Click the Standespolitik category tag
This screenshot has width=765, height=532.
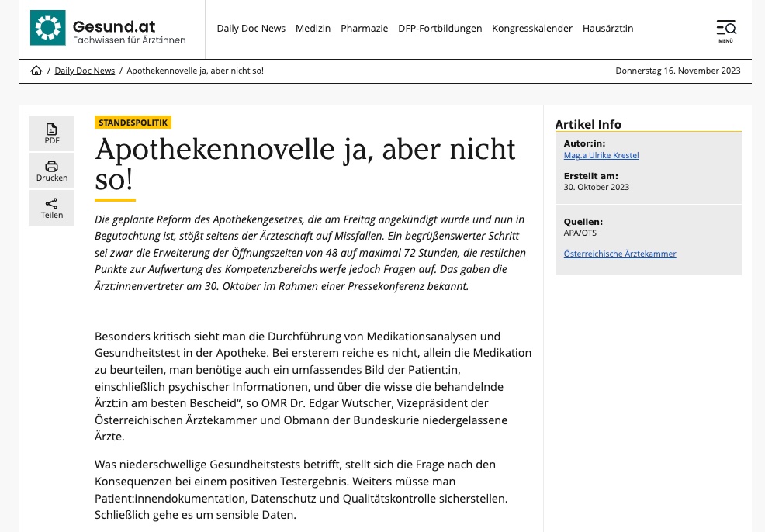tap(133, 123)
